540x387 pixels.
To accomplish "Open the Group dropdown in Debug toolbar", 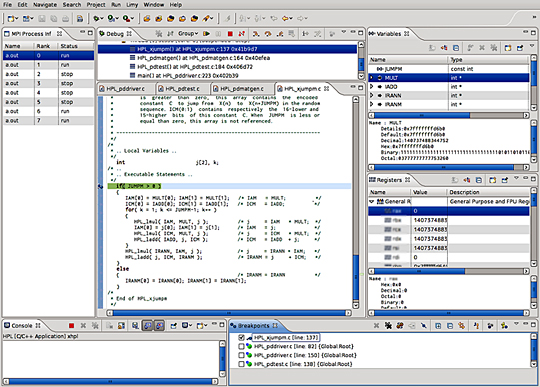I will tap(188, 33).
